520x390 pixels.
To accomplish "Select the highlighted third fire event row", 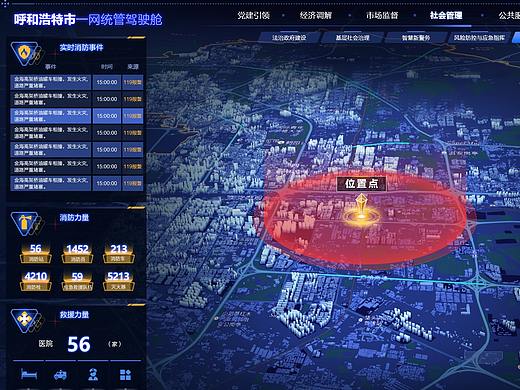I will pyautogui.click(x=77, y=116).
